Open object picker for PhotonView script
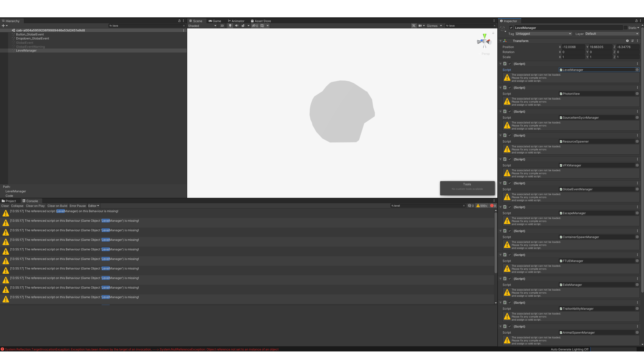The image size is (644, 362). click(x=637, y=94)
